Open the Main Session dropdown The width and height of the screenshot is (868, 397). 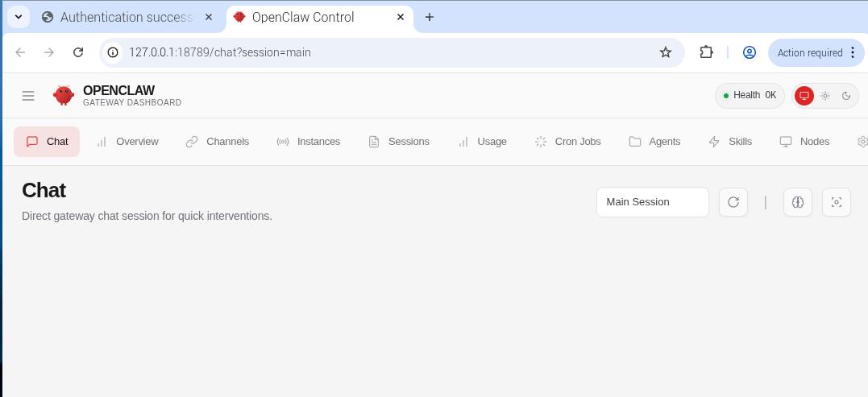tap(652, 202)
